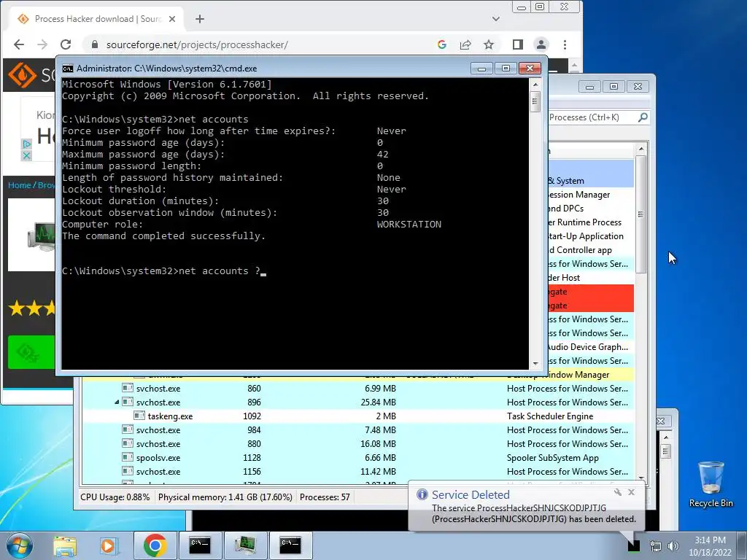The width and height of the screenshot is (747, 560).
Task: Click the CPU Usage status bar entry
Action: coord(115,497)
